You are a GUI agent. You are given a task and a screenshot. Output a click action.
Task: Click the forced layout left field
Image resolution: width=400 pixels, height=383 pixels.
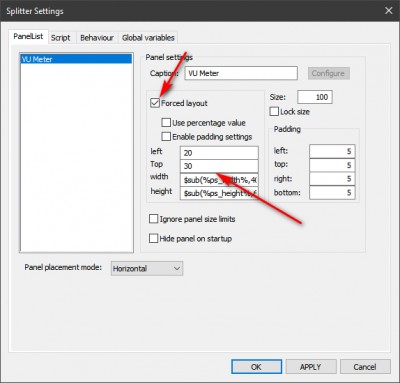tap(219, 153)
